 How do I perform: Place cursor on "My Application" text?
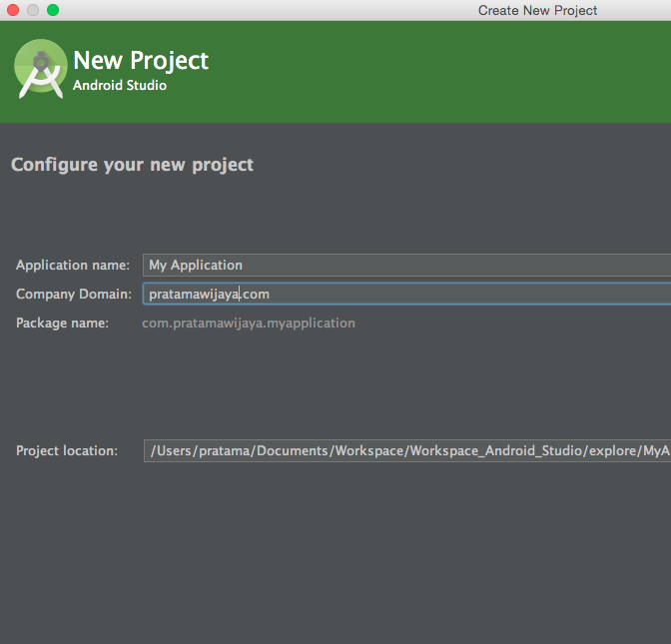195,265
